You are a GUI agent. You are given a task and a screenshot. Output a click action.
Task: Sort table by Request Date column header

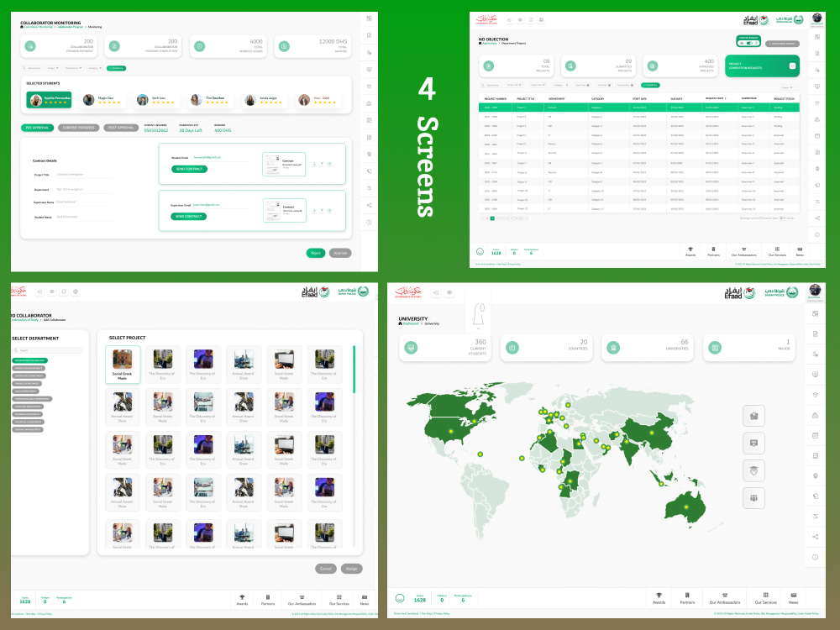coord(715,98)
